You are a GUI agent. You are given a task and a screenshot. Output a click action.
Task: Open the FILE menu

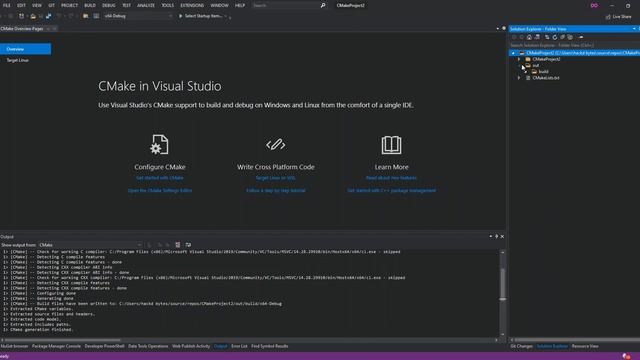tap(7, 5)
